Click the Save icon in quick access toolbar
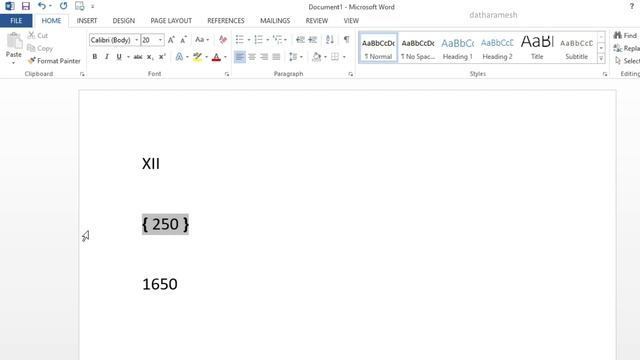The image size is (640, 360). pyautogui.click(x=26, y=6)
